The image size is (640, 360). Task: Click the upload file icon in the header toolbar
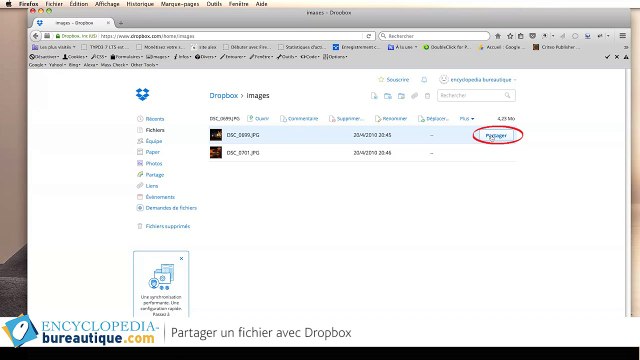[374, 96]
